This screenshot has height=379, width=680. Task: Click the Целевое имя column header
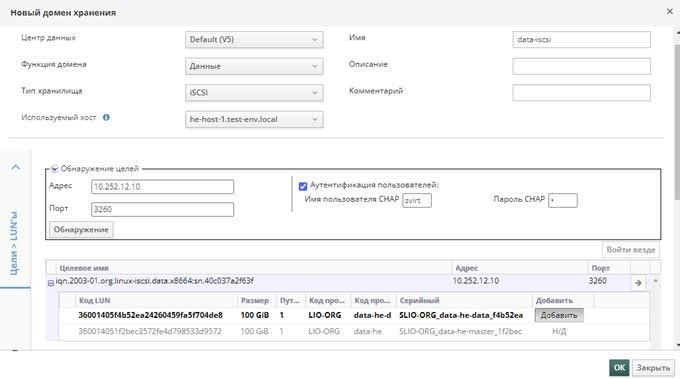pos(84,268)
